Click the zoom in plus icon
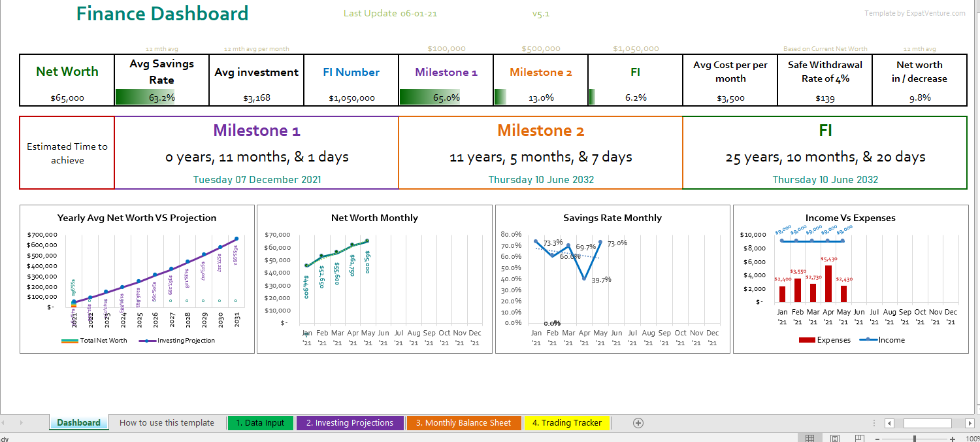This screenshot has height=442, width=980. [953, 439]
